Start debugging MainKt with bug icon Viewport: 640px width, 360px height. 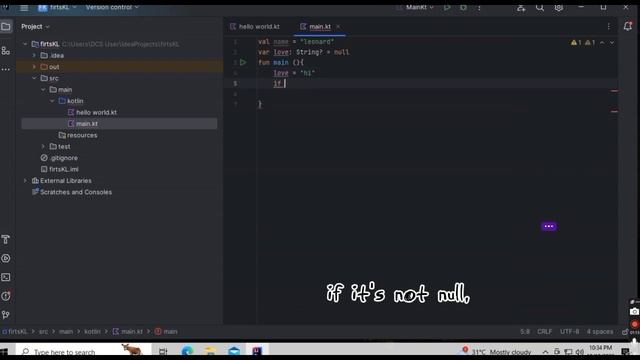pyautogui.click(x=463, y=7)
